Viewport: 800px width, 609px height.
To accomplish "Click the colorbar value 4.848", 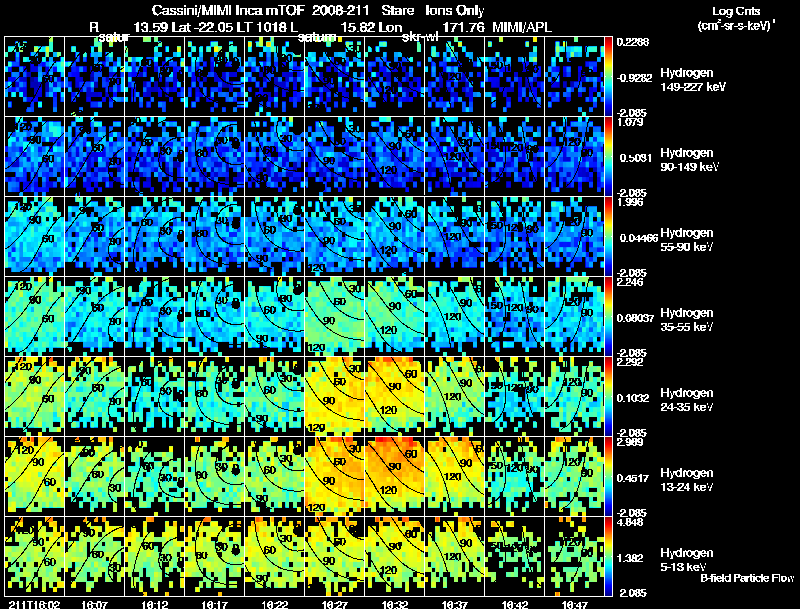I will tap(630, 522).
